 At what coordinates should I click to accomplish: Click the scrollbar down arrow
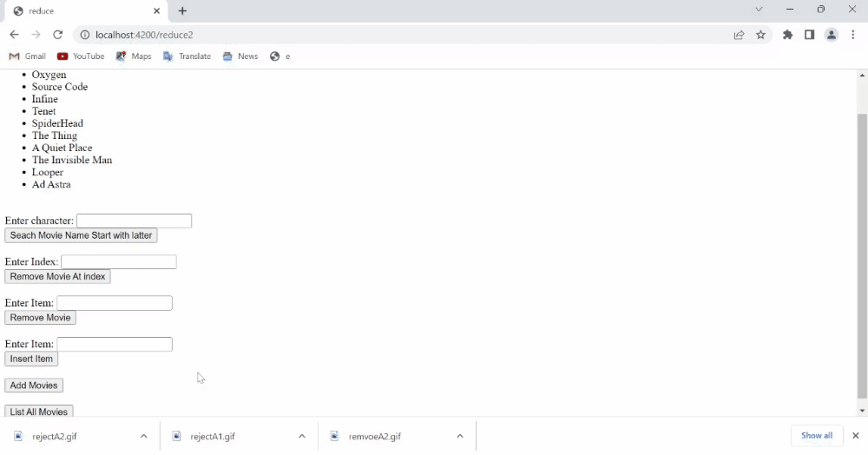tap(862, 411)
